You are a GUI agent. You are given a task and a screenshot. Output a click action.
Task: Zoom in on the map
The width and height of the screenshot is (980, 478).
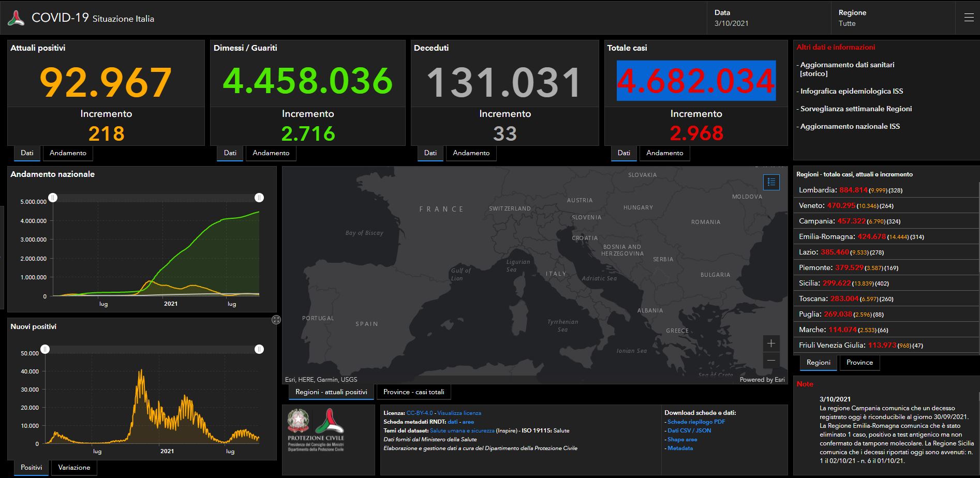click(771, 343)
